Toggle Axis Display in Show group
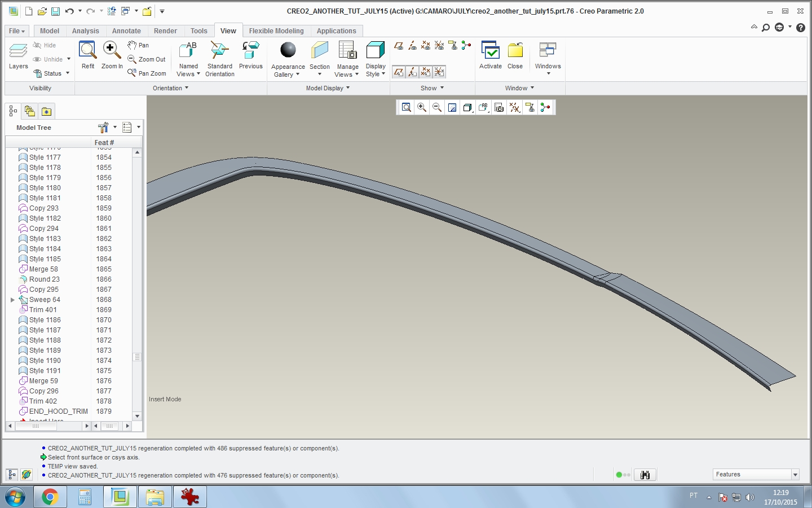 coord(412,46)
